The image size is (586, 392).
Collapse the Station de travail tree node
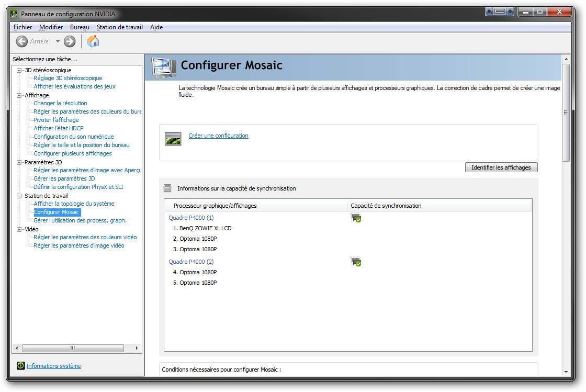[19, 196]
